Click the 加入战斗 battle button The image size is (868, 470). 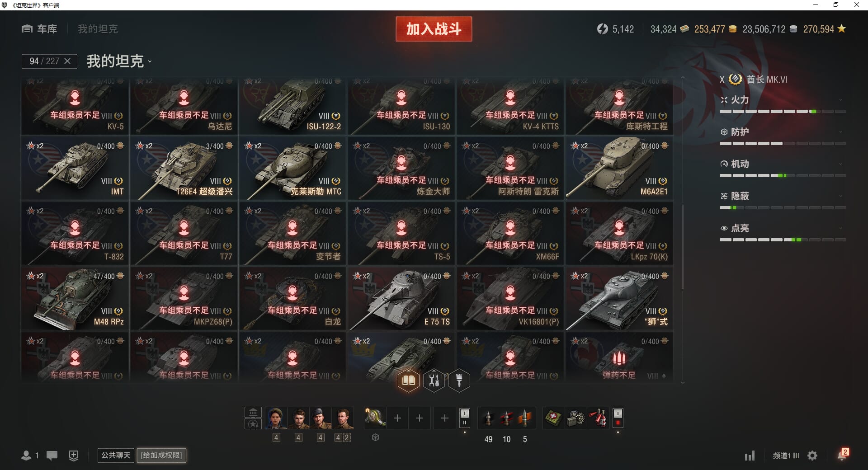pyautogui.click(x=434, y=29)
